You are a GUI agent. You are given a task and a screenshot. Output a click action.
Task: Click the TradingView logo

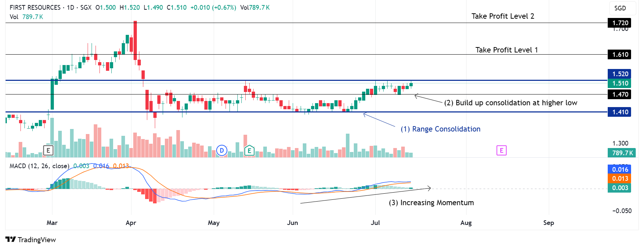pos(31,240)
